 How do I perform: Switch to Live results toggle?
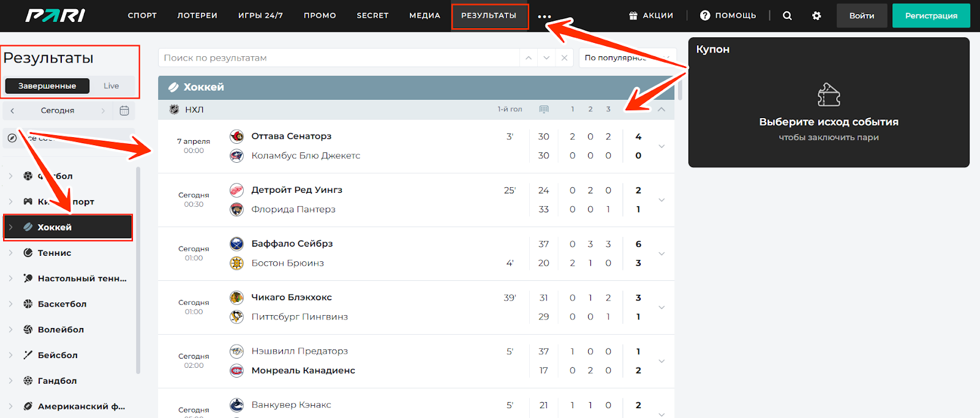[111, 86]
